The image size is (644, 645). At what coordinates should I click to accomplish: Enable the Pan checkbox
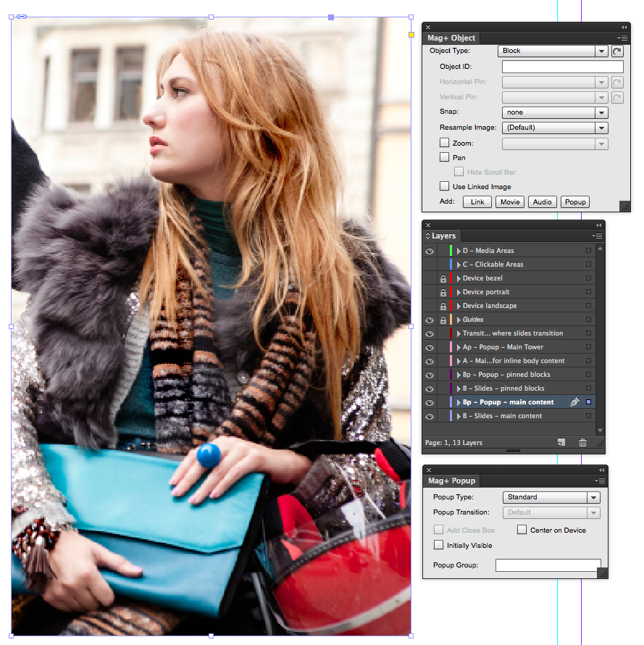(x=444, y=157)
